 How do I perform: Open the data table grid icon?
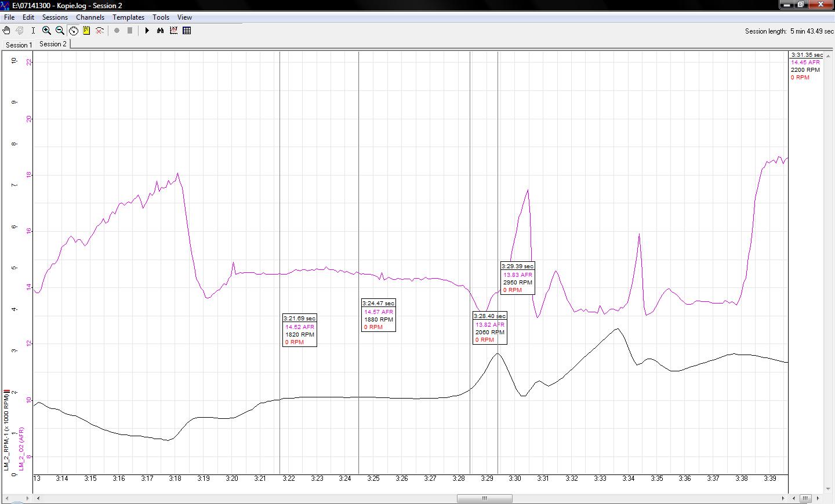coord(187,31)
